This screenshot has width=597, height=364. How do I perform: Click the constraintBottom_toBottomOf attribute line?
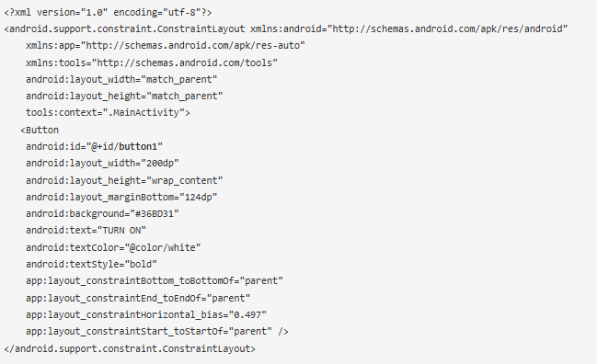(x=155, y=281)
